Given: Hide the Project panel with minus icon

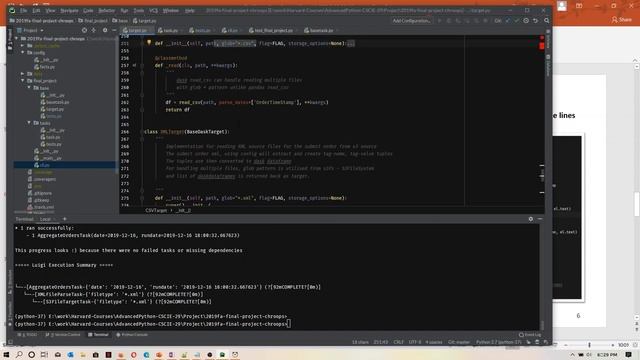Looking at the screenshot, I should (114, 30).
